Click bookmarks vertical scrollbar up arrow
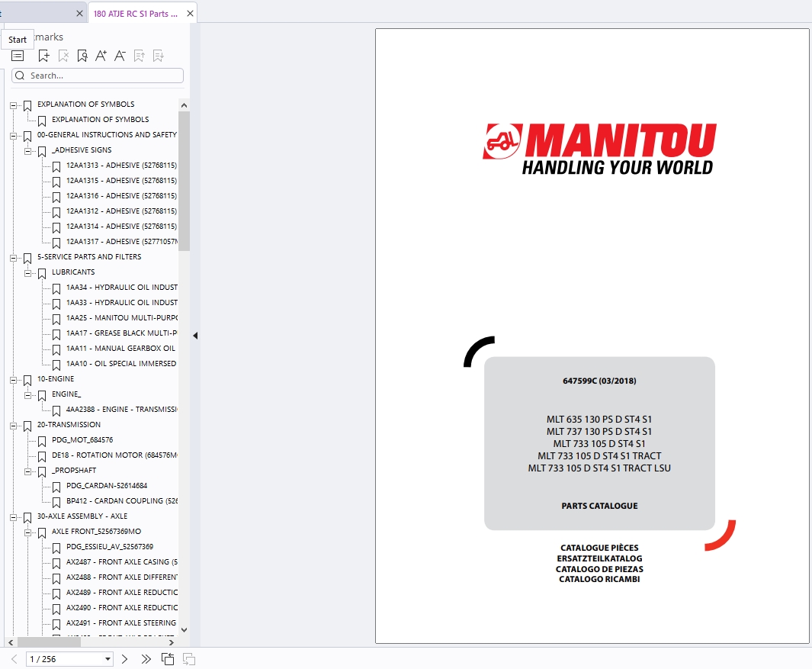812x669 pixels. point(184,105)
